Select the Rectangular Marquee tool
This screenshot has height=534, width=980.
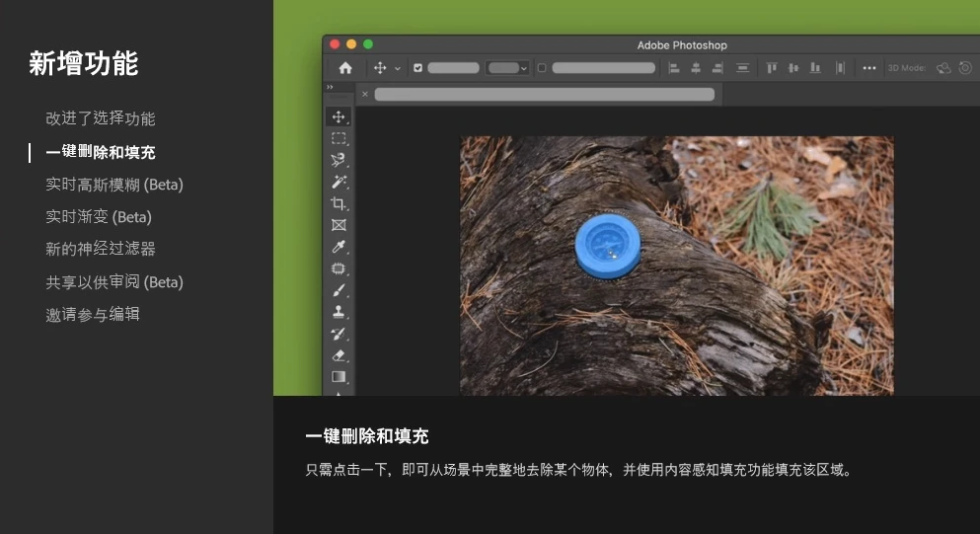click(339, 138)
